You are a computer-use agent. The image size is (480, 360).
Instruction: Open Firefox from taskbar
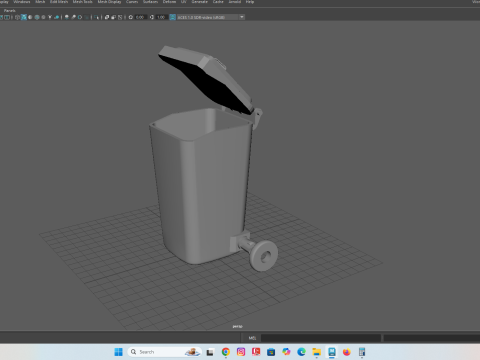coord(347,352)
